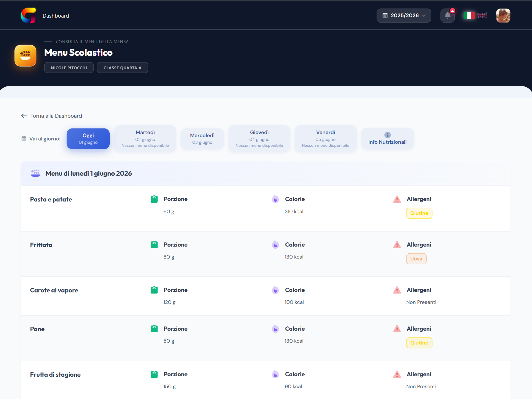The height and width of the screenshot is (399, 532).
Task: Click the portion scale icon for Pane
Action: pyautogui.click(x=154, y=328)
